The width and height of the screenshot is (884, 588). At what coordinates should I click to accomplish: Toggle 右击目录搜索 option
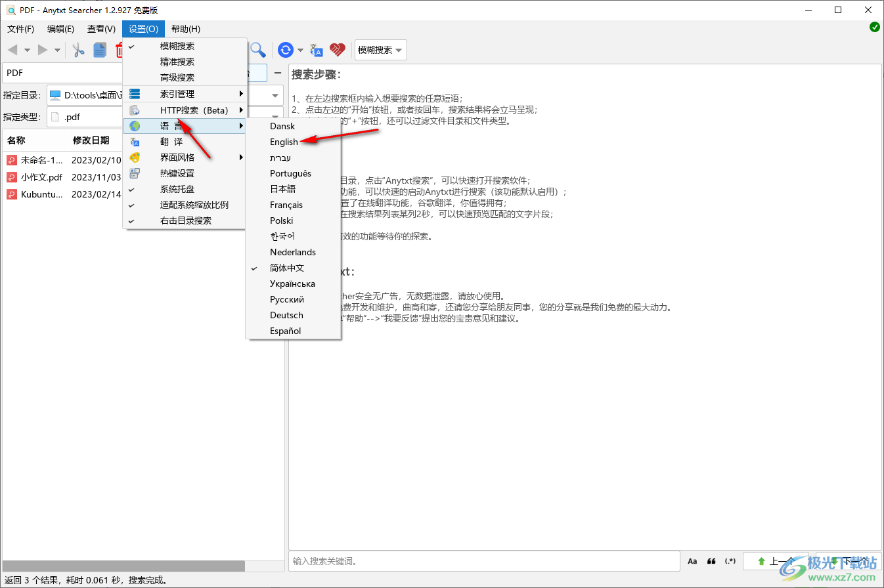[185, 220]
